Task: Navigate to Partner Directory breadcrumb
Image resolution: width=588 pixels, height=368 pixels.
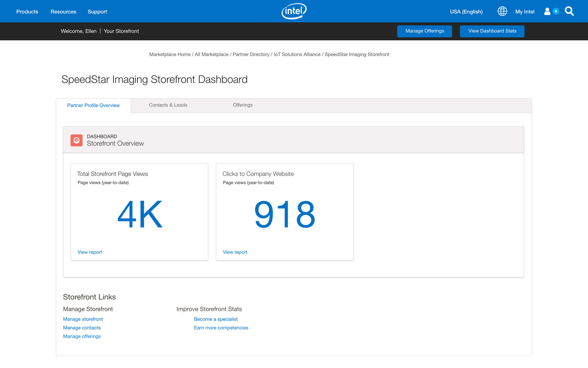Action: [x=251, y=55]
